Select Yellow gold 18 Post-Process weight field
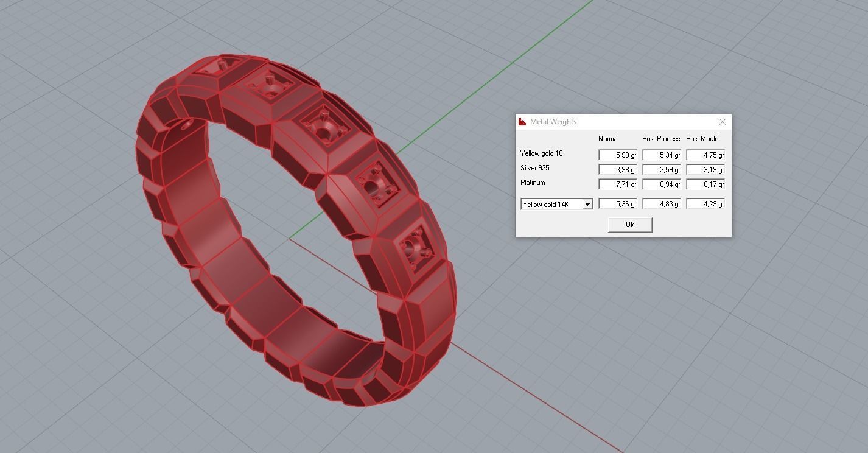 662,155
